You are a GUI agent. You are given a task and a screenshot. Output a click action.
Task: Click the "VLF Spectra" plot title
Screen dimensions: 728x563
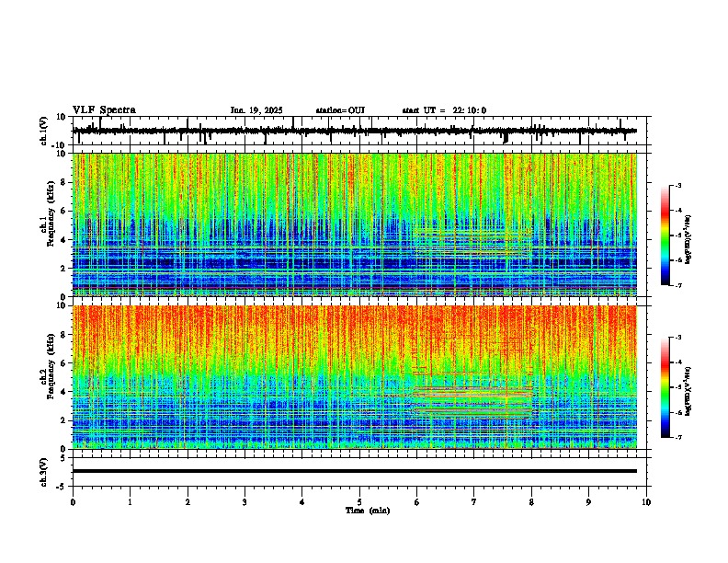click(x=104, y=110)
